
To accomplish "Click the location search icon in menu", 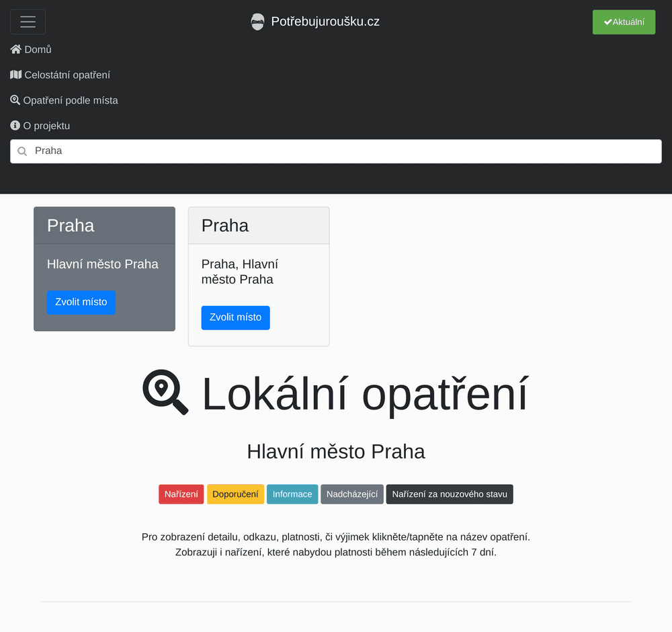I will point(15,100).
